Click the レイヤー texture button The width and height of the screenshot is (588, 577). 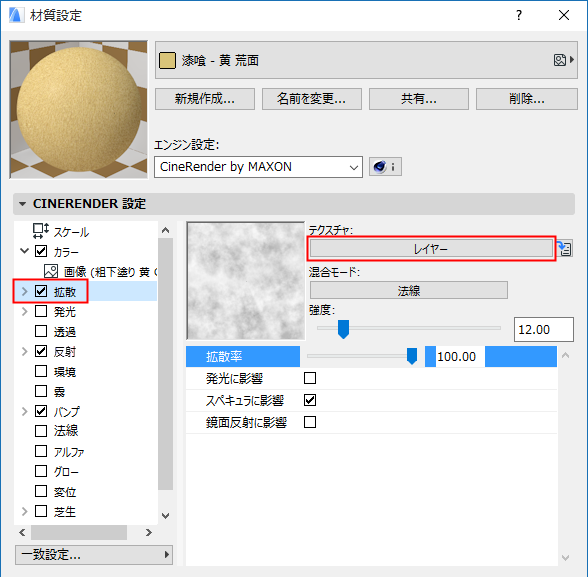431,249
